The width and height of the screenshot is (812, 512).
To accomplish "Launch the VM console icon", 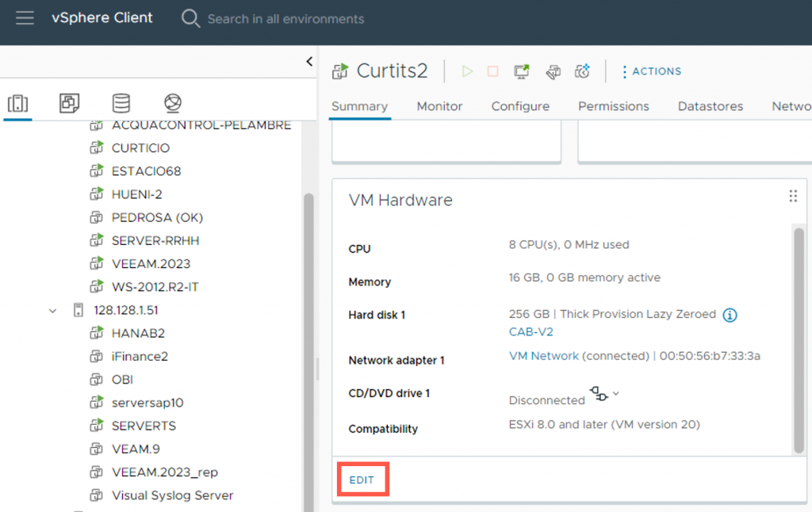I will [x=522, y=71].
